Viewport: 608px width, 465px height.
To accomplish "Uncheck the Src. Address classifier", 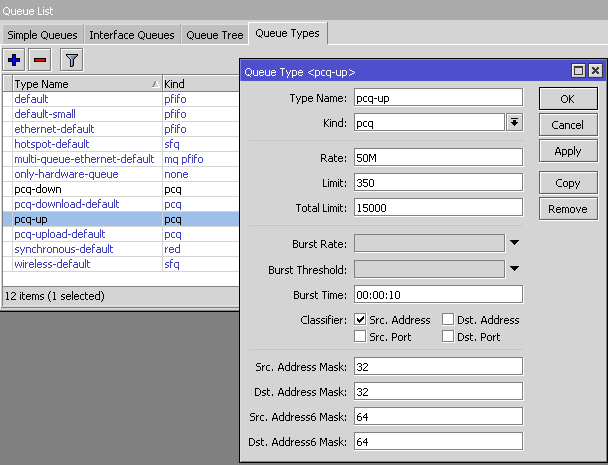I will click(x=360, y=320).
